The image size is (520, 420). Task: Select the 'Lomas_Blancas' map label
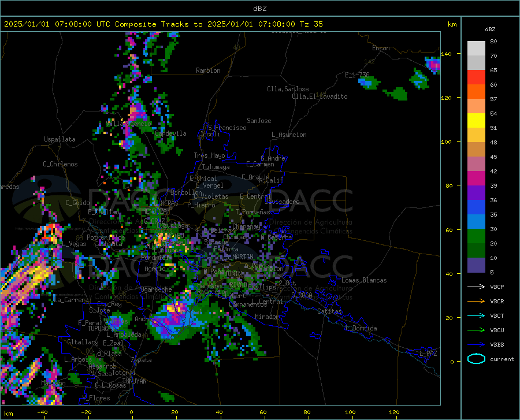(364, 280)
